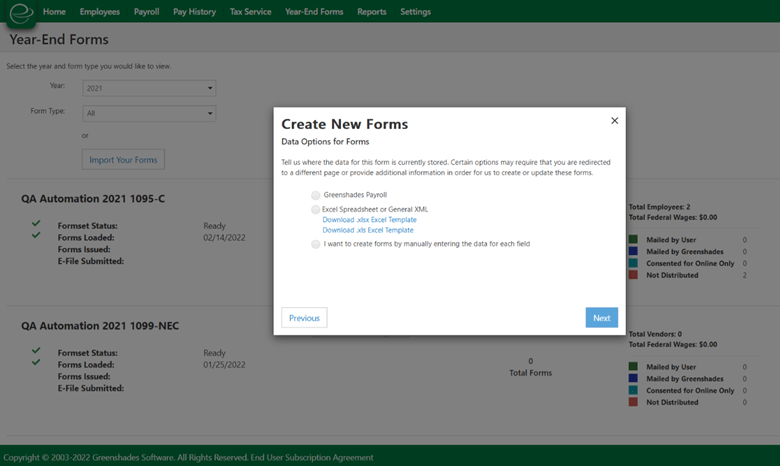Click green checkmark beside 1099-NEC Formset Status

tap(36, 351)
